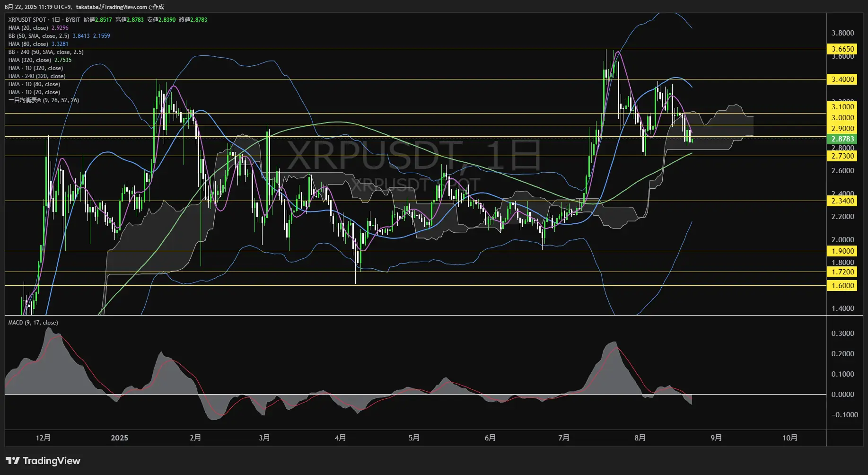Image resolution: width=868 pixels, height=475 pixels.
Task: Click the 0.3000 MACD scale value
Action: (x=842, y=333)
